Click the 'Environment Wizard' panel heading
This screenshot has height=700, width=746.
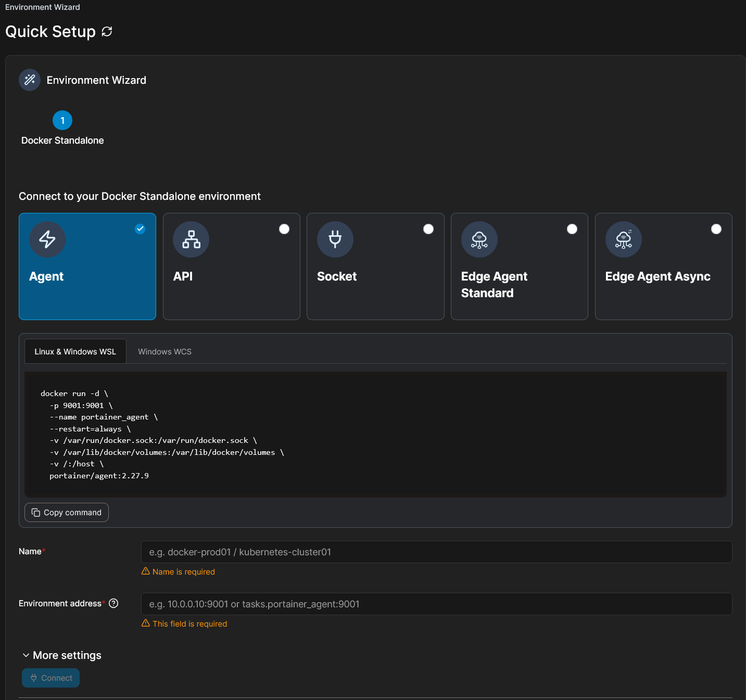(96, 80)
